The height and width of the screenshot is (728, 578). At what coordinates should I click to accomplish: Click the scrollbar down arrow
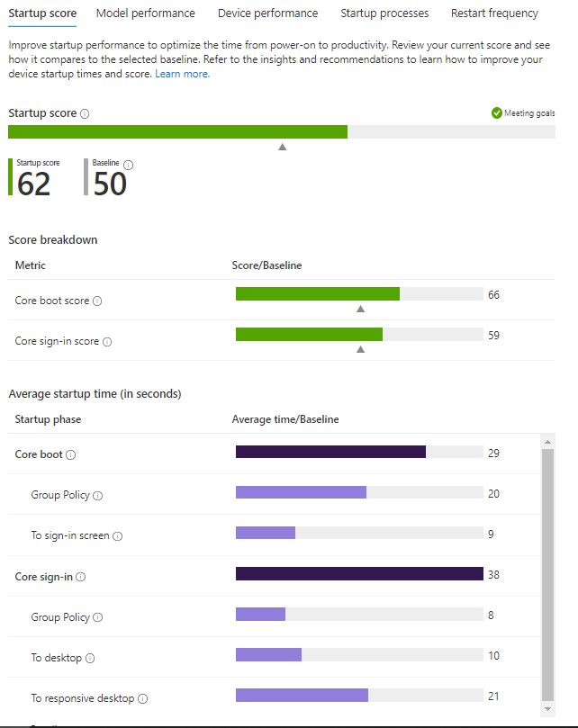point(546,709)
